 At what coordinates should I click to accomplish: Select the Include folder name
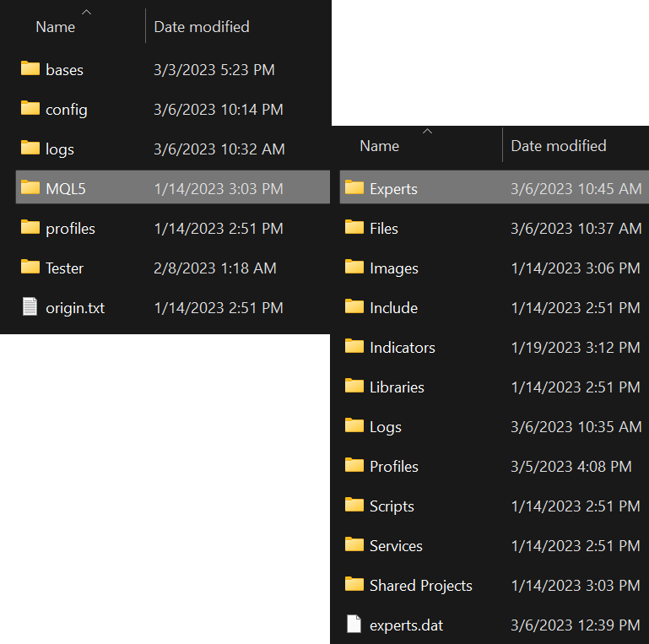pos(393,308)
